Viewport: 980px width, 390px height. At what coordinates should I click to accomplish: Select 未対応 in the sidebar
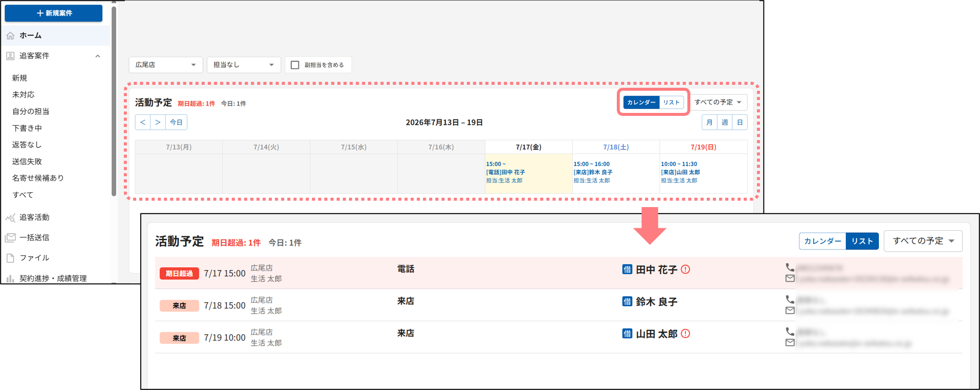click(x=23, y=95)
